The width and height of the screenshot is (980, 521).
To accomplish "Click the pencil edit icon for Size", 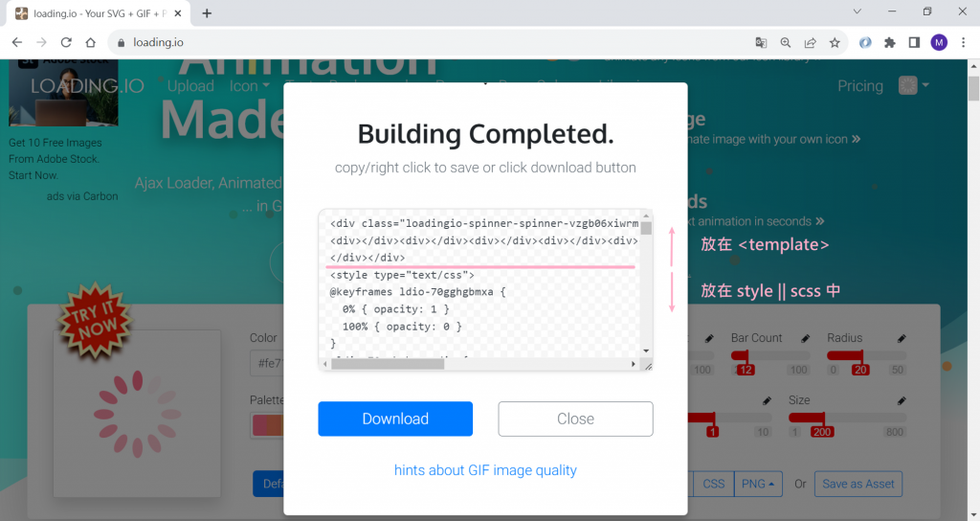I will click(x=902, y=400).
